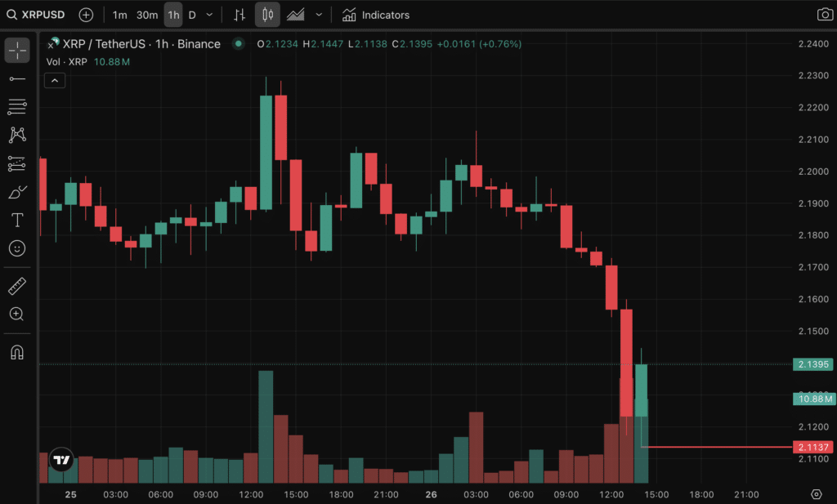
Task: Click the 26 date label on time axis
Action: [431, 494]
